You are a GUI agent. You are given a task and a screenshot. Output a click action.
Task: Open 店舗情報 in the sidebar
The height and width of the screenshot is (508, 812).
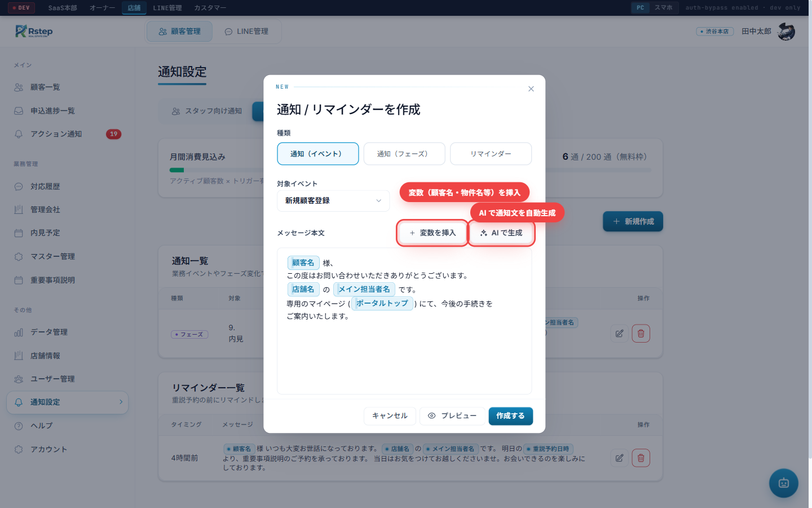coord(68,356)
